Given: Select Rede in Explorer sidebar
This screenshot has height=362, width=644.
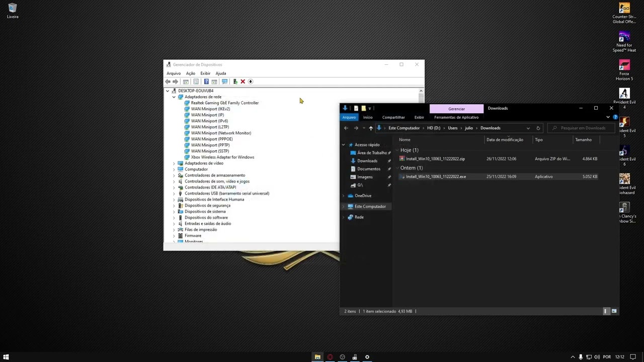Looking at the screenshot, I should (x=359, y=217).
